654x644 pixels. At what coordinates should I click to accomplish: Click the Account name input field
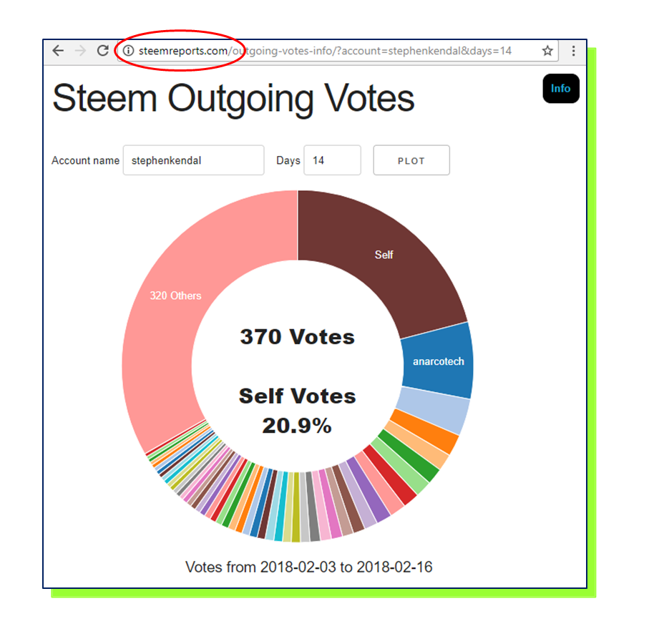pyautogui.click(x=193, y=160)
